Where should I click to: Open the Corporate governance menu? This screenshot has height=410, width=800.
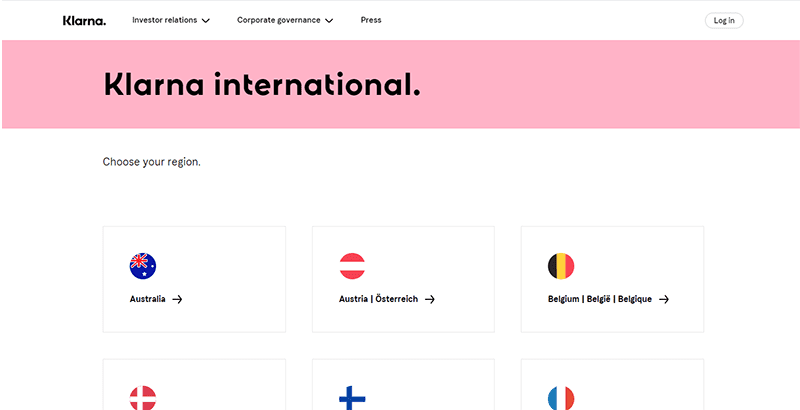pos(279,20)
